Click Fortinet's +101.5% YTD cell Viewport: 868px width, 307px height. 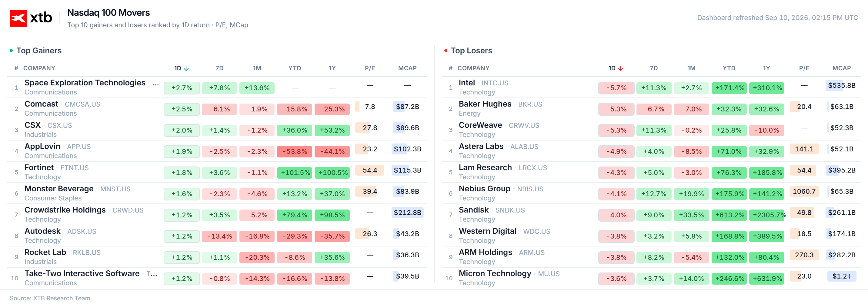[x=295, y=173]
